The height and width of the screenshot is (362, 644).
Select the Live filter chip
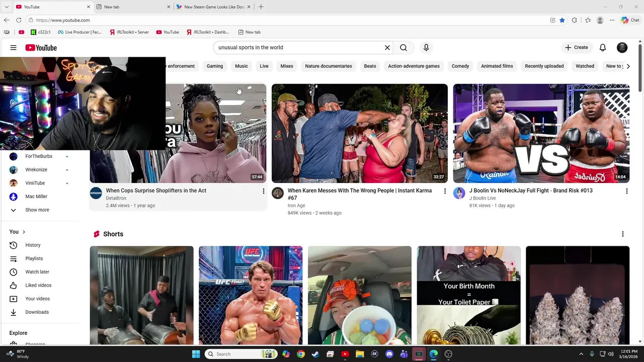tap(264, 66)
